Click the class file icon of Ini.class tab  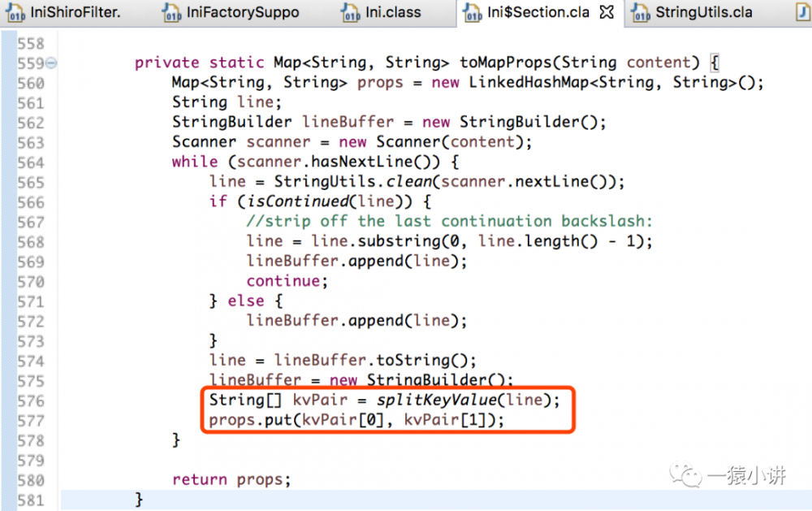351,12
